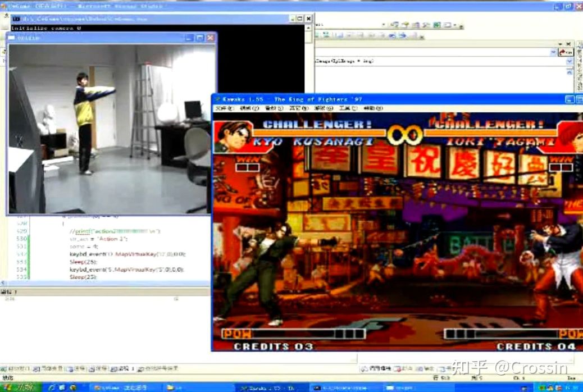Viewport: 583px width, 392px height.
Task: Select first tab in bottom-left tool window strip
Action: pyautogui.click(x=16, y=369)
